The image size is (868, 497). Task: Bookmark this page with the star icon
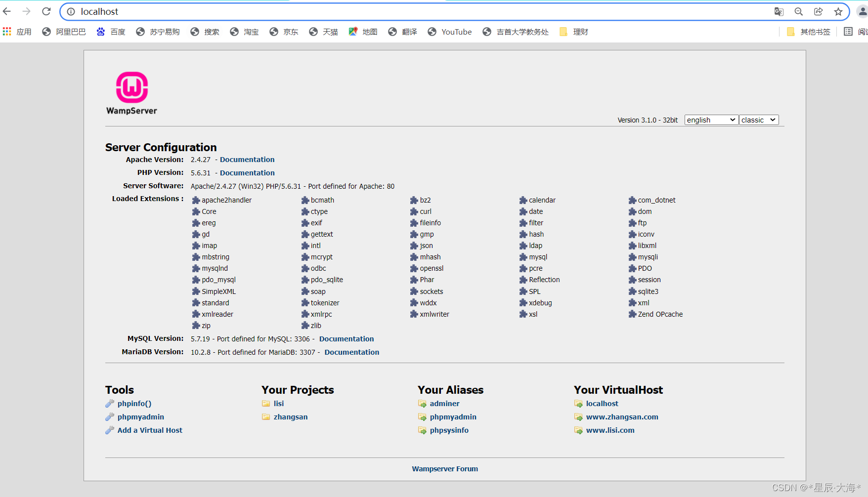[x=838, y=11]
